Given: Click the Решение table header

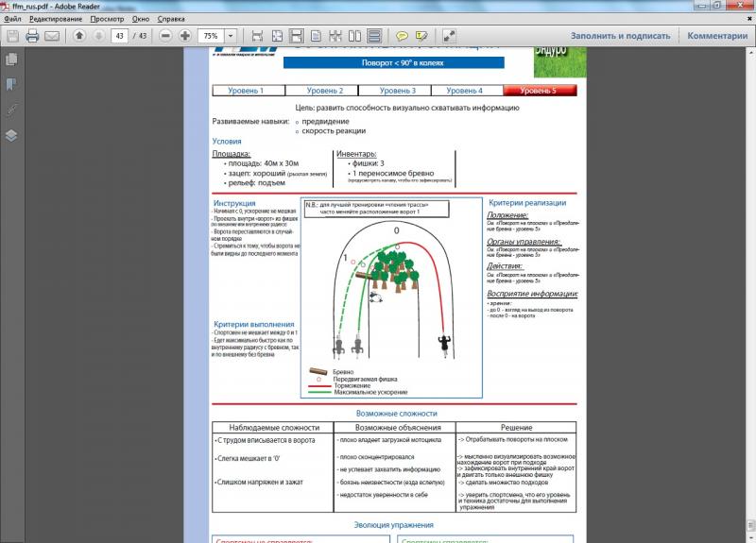Looking at the screenshot, I should [x=516, y=428].
